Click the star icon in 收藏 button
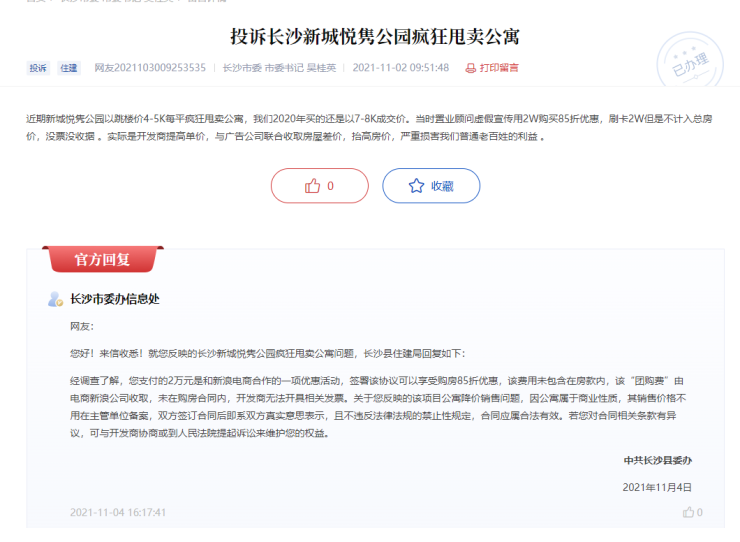 coord(416,186)
